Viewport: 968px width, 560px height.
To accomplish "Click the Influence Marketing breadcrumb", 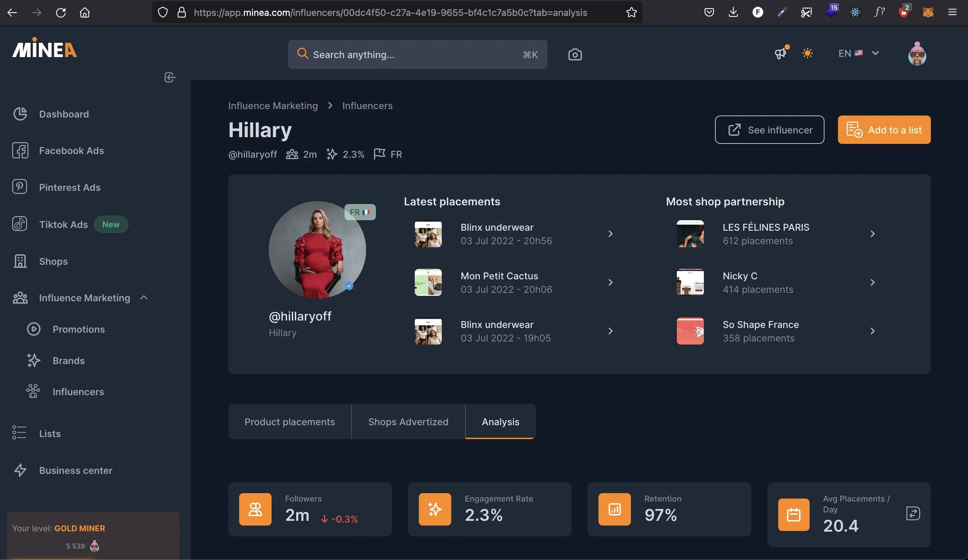I will tap(273, 106).
